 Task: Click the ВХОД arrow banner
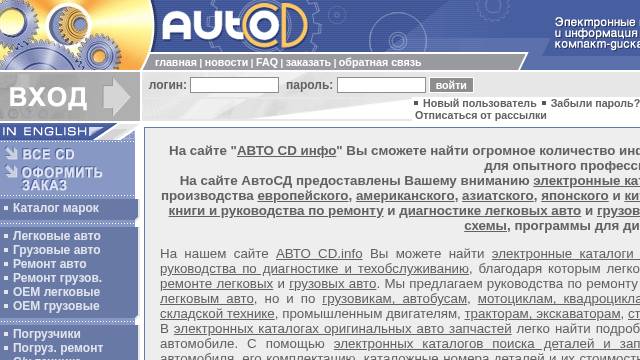(x=70, y=97)
